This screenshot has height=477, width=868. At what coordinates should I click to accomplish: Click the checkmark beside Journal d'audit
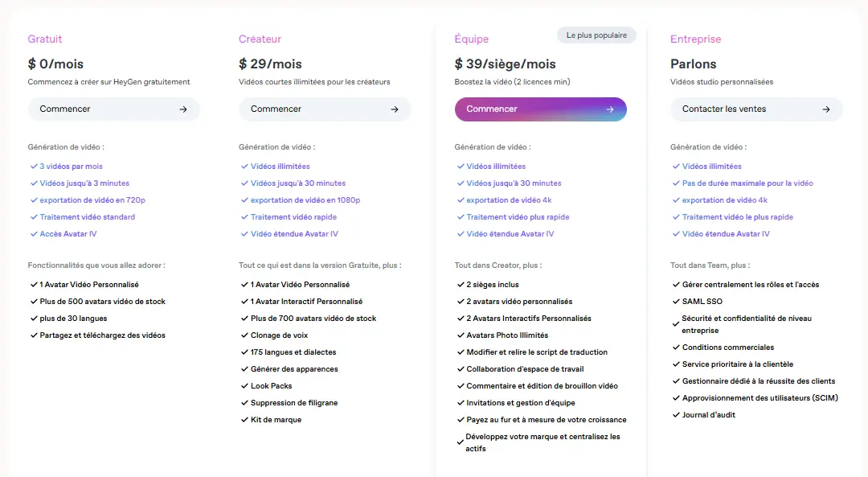click(x=676, y=415)
